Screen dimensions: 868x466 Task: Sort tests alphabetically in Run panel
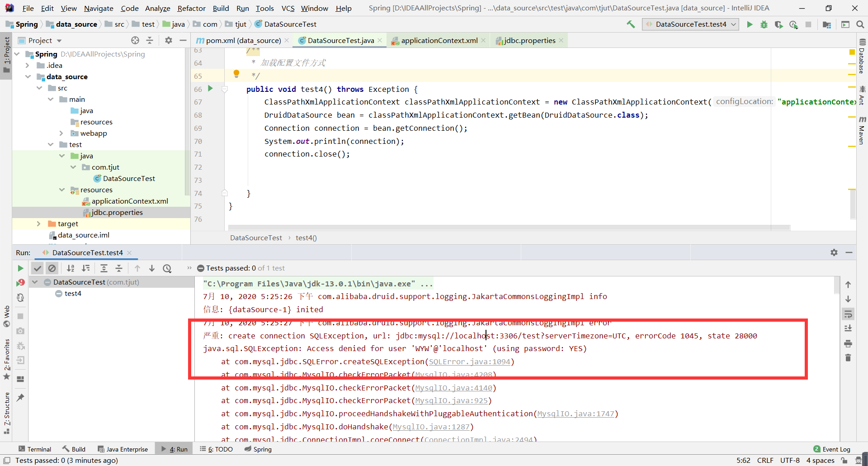pyautogui.click(x=71, y=268)
